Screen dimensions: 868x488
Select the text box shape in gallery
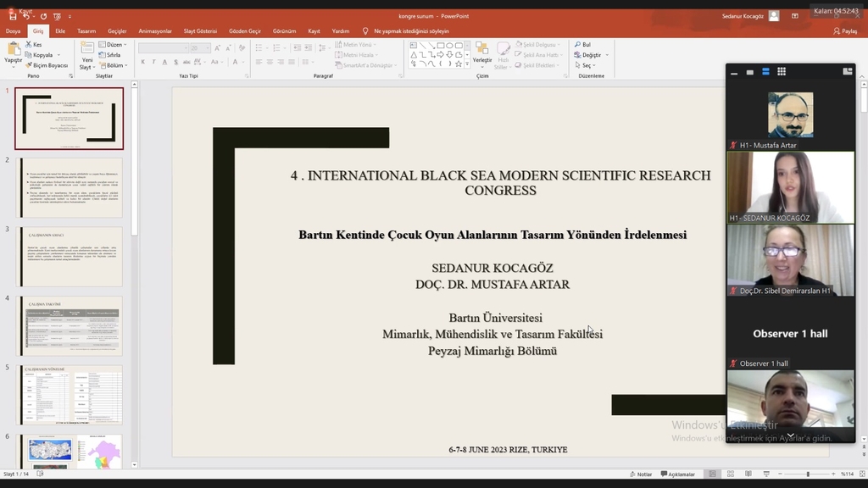pos(414,46)
